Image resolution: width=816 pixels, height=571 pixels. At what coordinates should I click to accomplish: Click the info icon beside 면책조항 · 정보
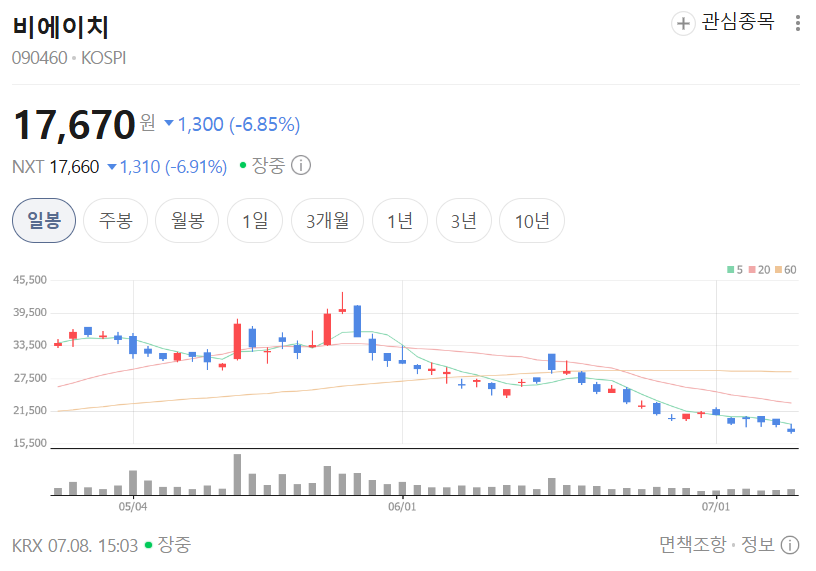pyautogui.click(x=789, y=545)
